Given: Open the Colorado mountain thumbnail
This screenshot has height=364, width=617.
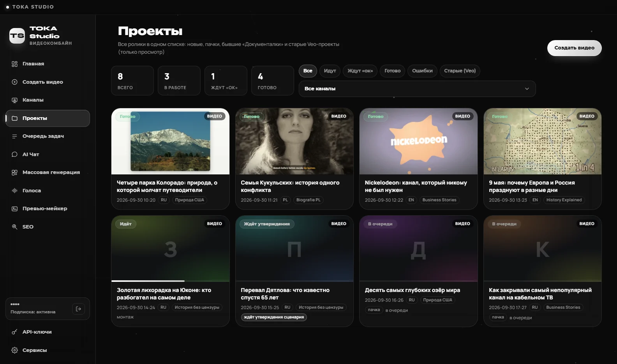Looking at the screenshot, I should tap(170, 141).
